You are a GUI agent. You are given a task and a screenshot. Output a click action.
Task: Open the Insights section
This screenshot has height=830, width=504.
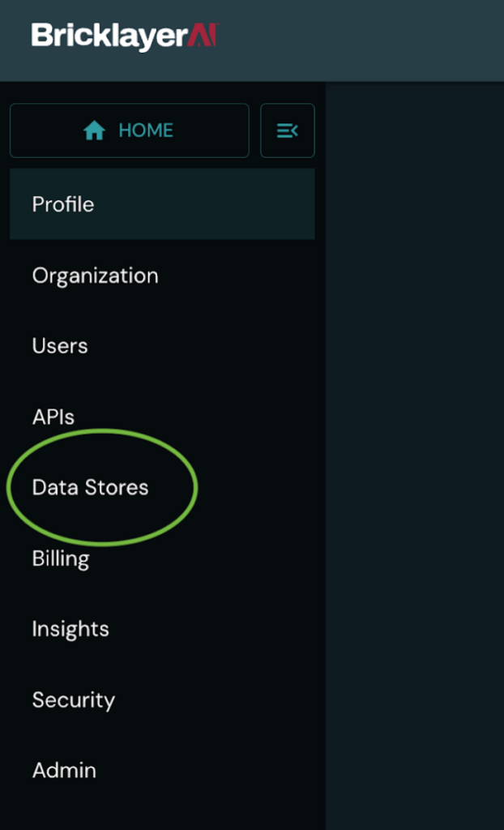click(70, 628)
